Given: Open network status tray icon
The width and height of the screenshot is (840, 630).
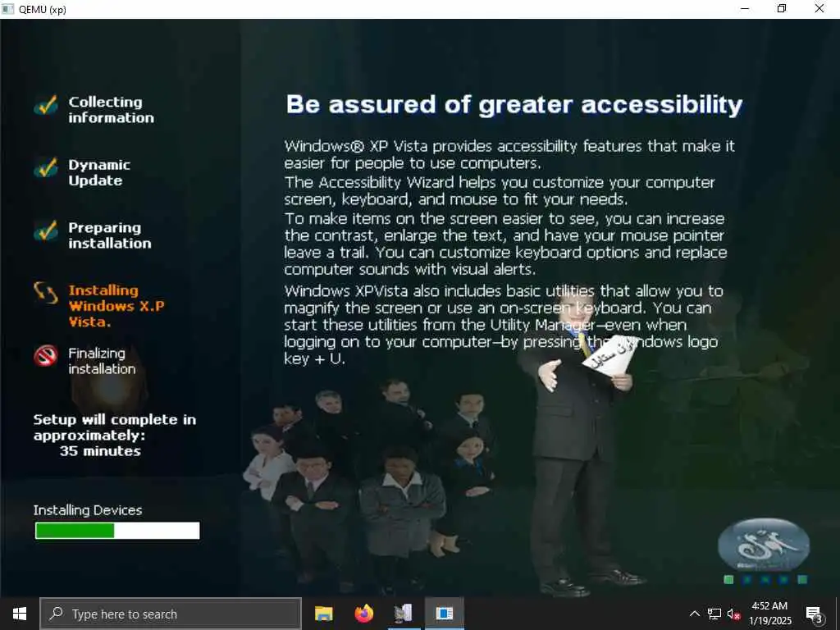Looking at the screenshot, I should tap(714, 614).
